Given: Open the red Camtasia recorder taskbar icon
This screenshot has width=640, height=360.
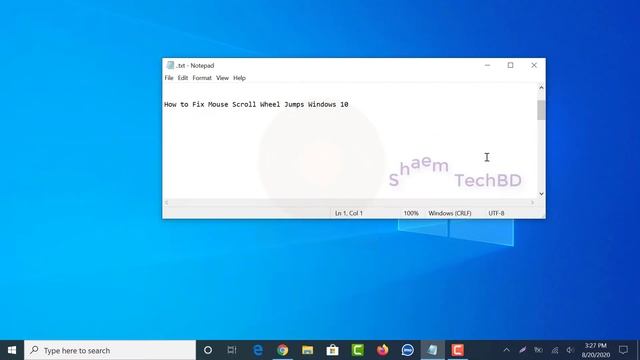Looking at the screenshot, I should click(x=458, y=350).
